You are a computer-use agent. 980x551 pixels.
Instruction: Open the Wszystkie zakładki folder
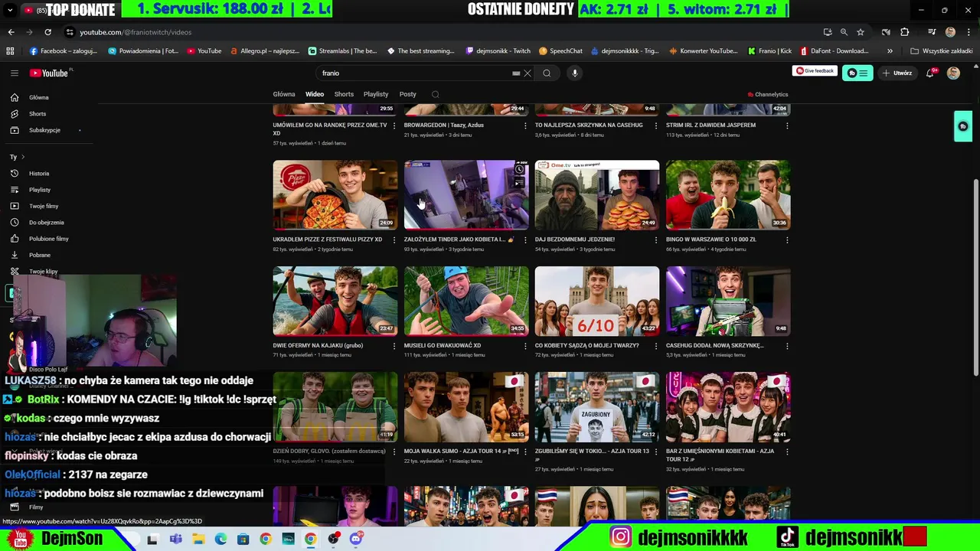pos(941,51)
